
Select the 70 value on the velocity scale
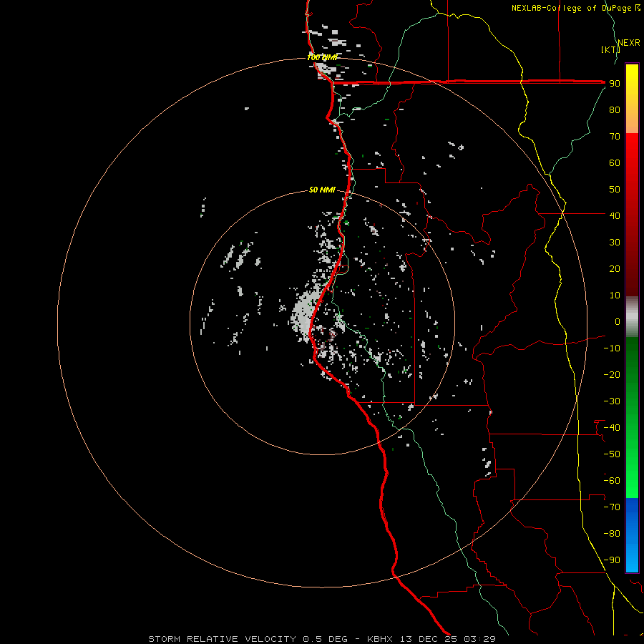pyautogui.click(x=615, y=137)
